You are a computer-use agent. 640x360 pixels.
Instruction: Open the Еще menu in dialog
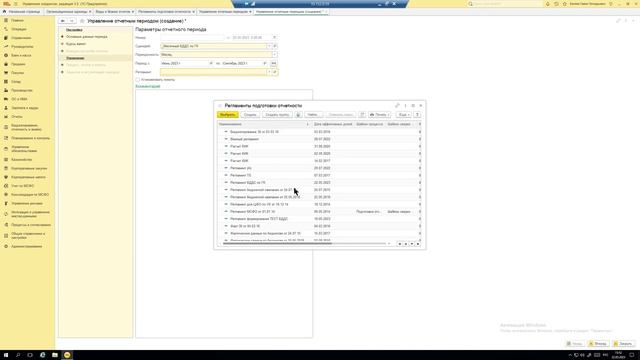[403, 115]
